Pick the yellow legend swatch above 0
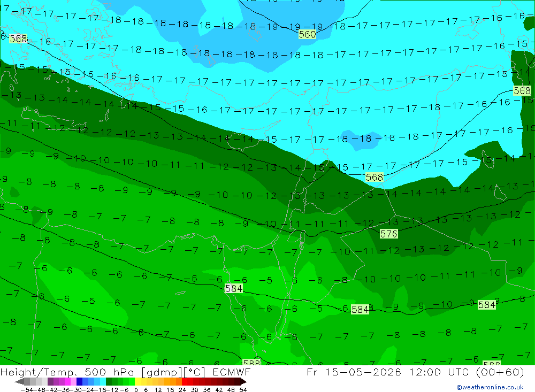The height and width of the screenshot is (392, 535). tap(137, 382)
